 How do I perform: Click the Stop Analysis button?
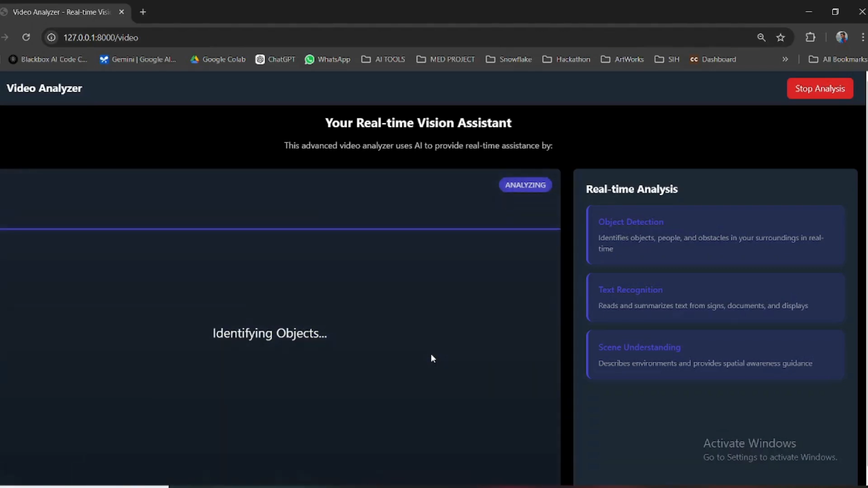[x=820, y=89]
